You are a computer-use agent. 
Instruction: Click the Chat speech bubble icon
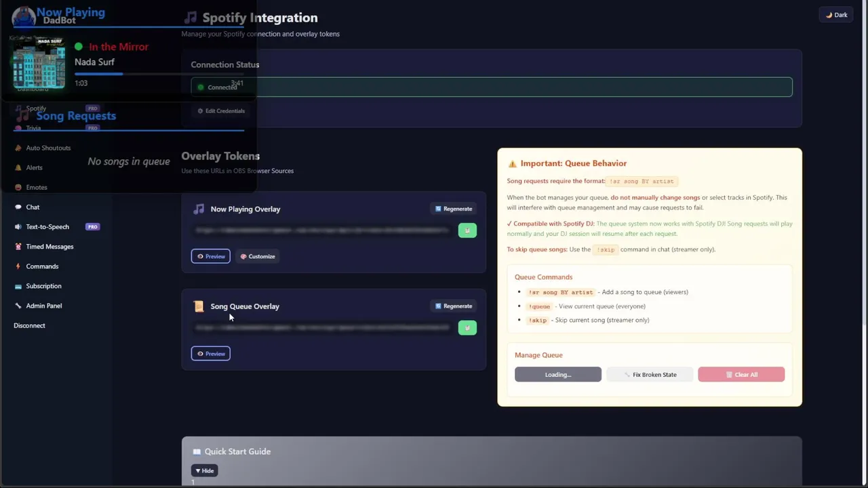(x=18, y=207)
